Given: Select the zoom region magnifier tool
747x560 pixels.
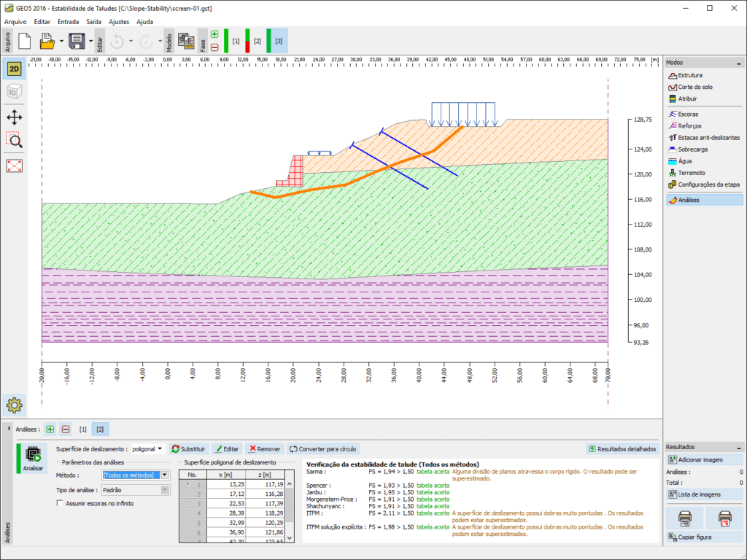Looking at the screenshot, I should click(x=15, y=140).
